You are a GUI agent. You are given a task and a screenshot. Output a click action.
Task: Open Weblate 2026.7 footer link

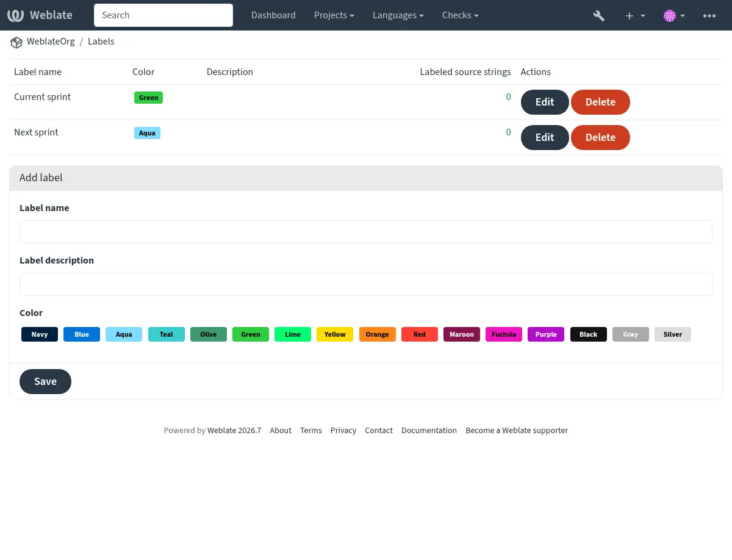click(234, 430)
